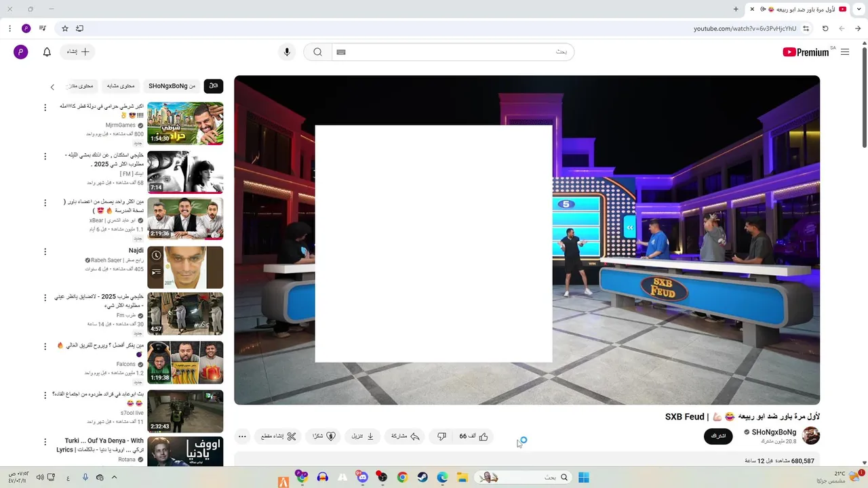
Task: Share the video using مشاركة button
Action: (406, 436)
